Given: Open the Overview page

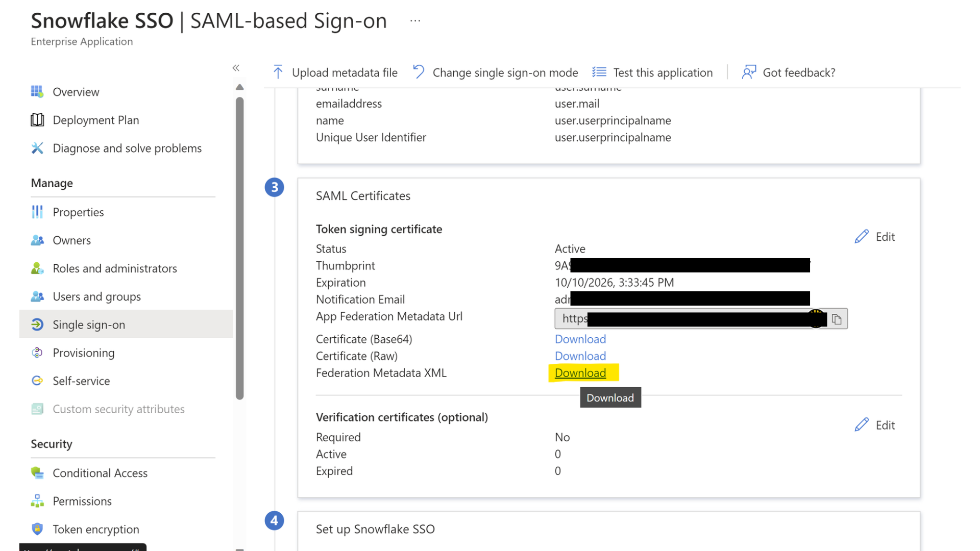Looking at the screenshot, I should 76,92.
